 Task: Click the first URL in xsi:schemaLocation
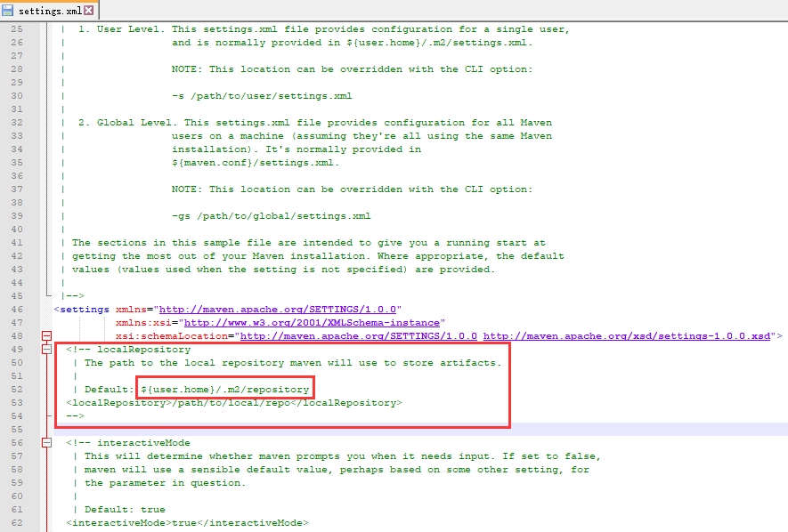(x=359, y=336)
